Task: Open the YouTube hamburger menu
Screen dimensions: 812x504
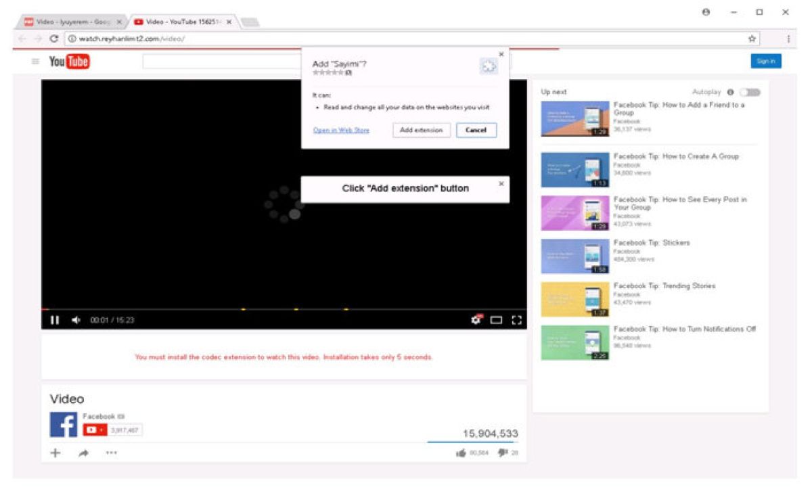Action: point(35,62)
